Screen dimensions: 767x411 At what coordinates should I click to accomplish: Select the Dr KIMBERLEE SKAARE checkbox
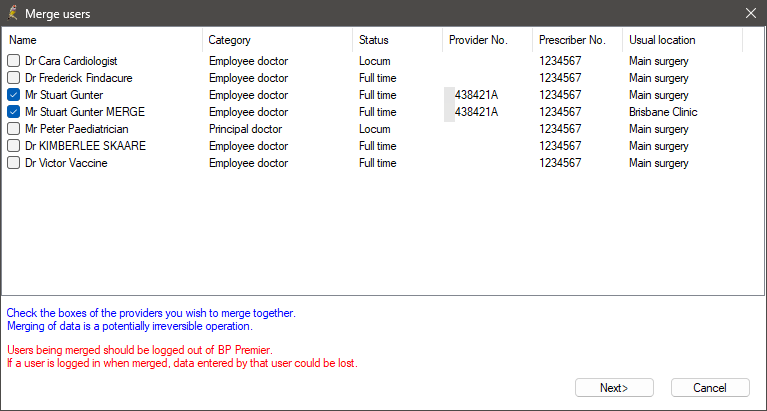pyautogui.click(x=14, y=146)
